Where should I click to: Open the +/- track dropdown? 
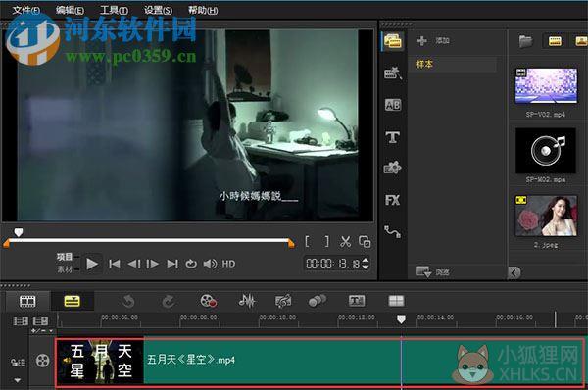tap(42, 331)
